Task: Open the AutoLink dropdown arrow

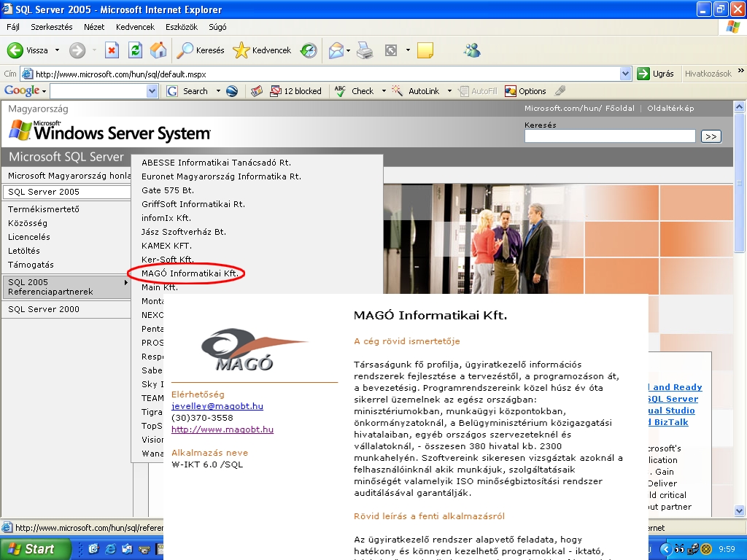Action: 449,91
